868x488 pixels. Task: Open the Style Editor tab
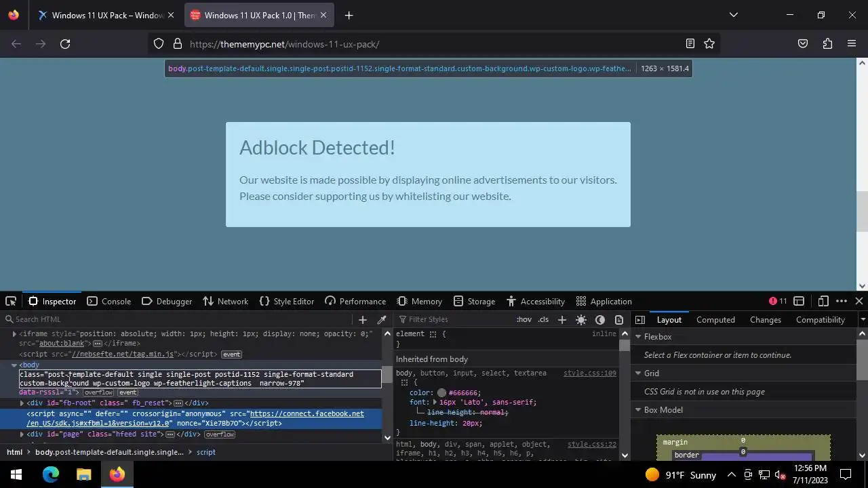tap(287, 301)
